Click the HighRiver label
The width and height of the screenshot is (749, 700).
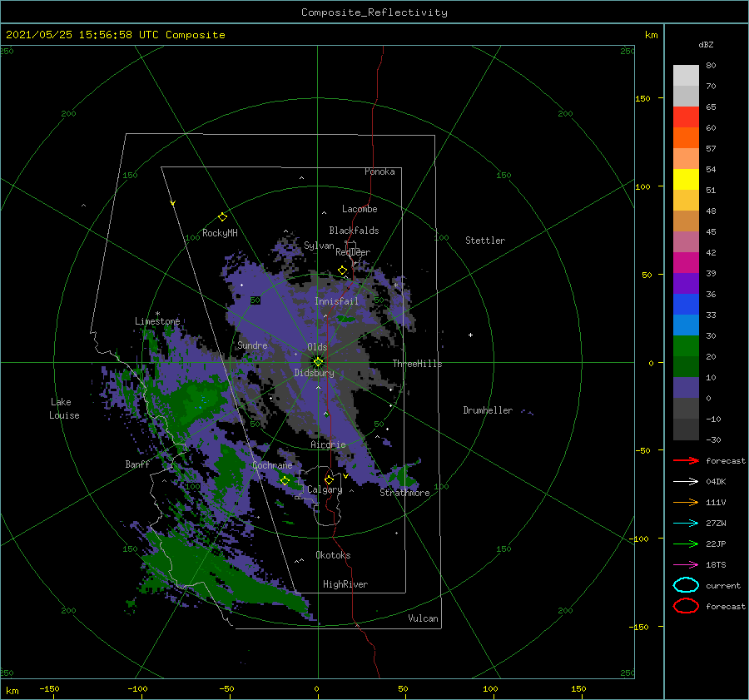click(x=345, y=584)
